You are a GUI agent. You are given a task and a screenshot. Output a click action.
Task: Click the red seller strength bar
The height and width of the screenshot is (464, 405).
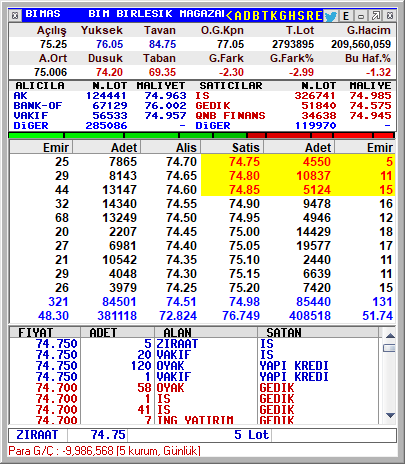pos(321,135)
